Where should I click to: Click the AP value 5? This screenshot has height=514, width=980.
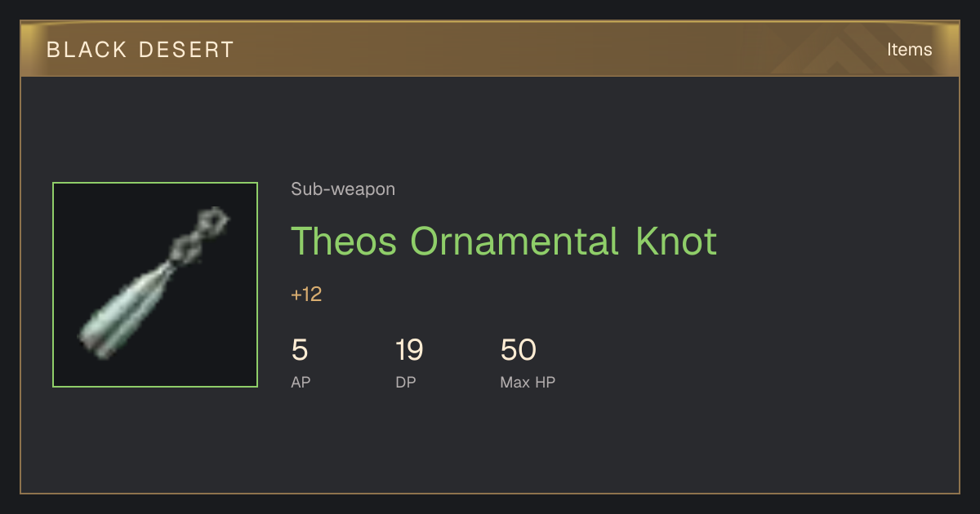[x=300, y=350]
